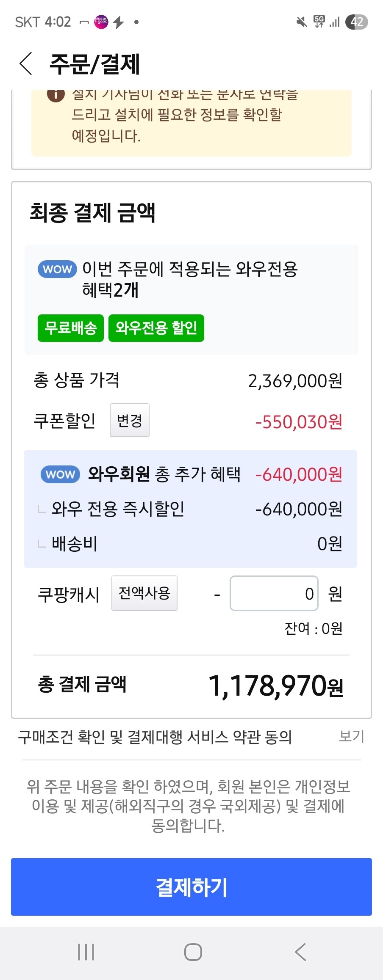The height and width of the screenshot is (980, 383).
Task: Focus the 쿠팡캐시 amount input field
Action: click(x=274, y=593)
